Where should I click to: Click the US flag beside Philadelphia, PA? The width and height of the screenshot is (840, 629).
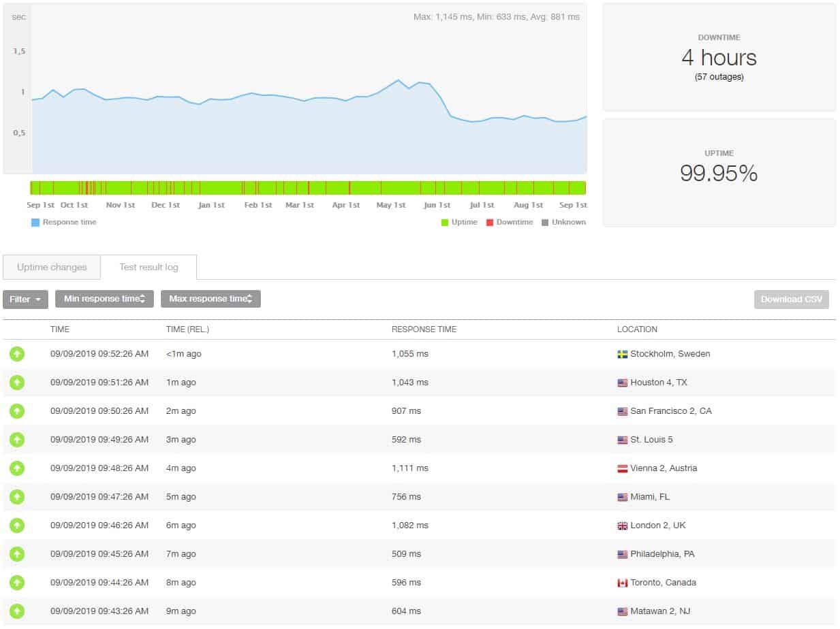622,554
